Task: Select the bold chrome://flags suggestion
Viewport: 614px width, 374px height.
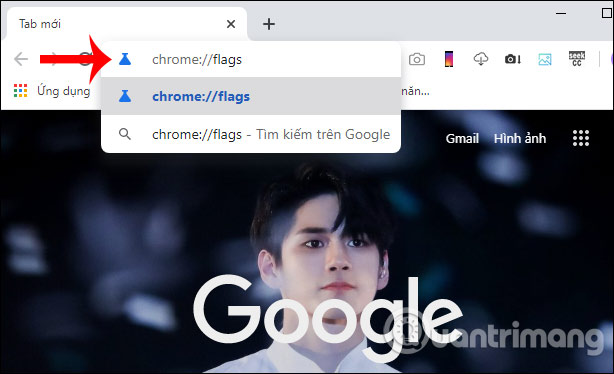Action: coord(251,96)
